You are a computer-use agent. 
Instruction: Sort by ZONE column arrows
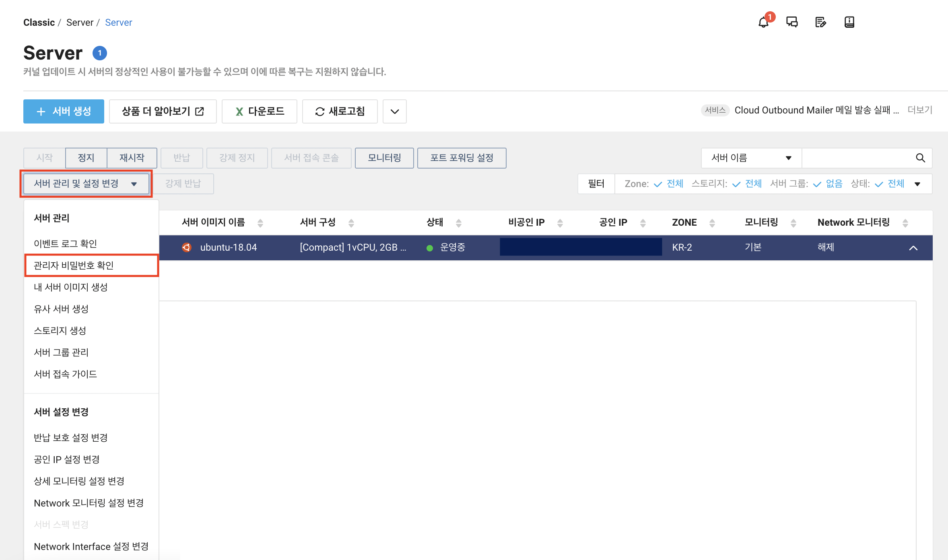(x=712, y=223)
